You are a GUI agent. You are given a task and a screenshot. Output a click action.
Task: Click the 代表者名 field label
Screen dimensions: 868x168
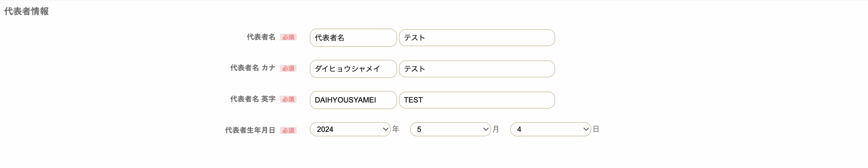pyautogui.click(x=261, y=37)
